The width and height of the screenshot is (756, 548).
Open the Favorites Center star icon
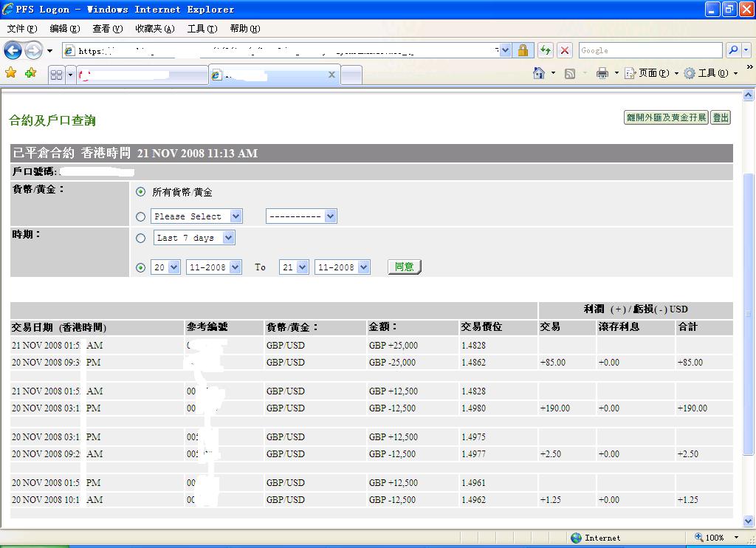tap(11, 73)
